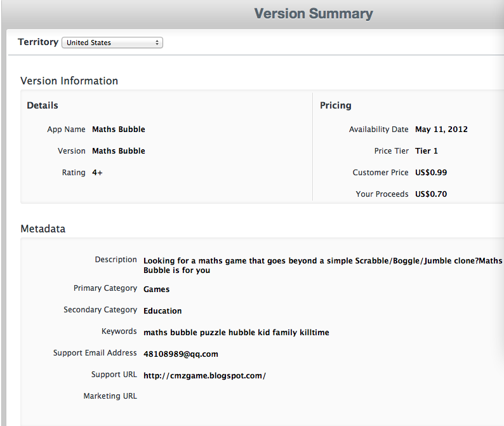Click the Customer Price US$0.99

(431, 173)
